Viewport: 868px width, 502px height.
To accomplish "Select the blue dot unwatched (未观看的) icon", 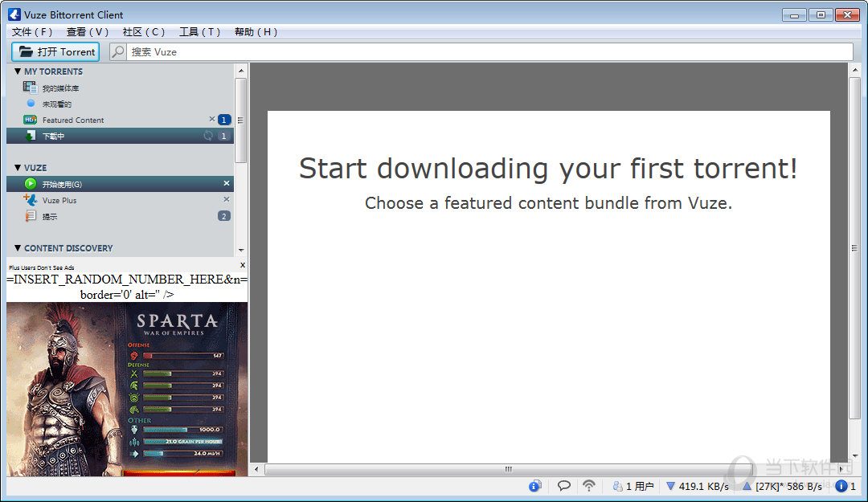I will point(31,104).
